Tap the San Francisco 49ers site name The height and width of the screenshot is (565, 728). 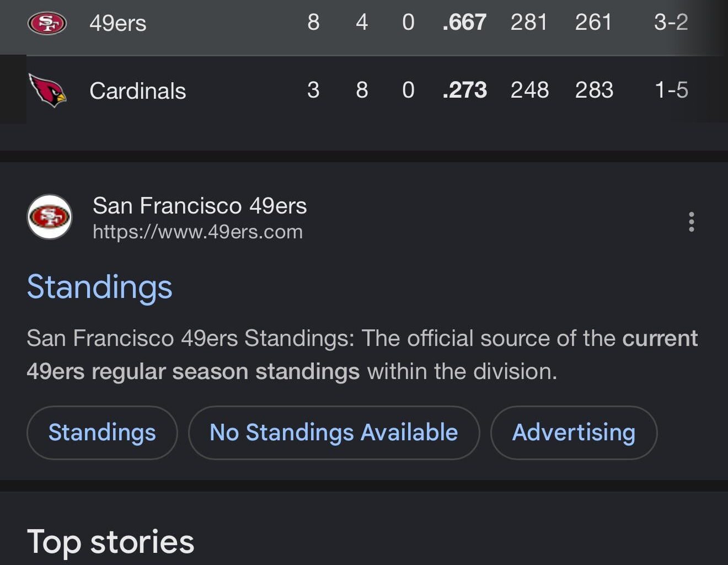click(199, 206)
